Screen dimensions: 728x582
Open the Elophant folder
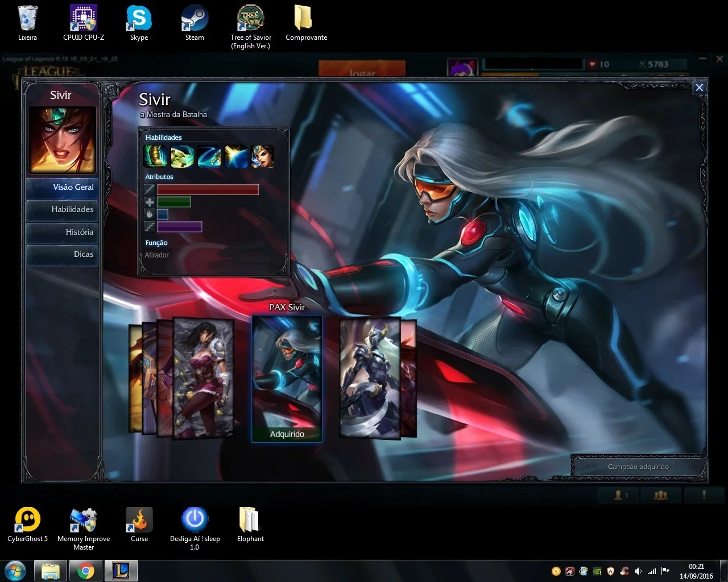pos(251,525)
